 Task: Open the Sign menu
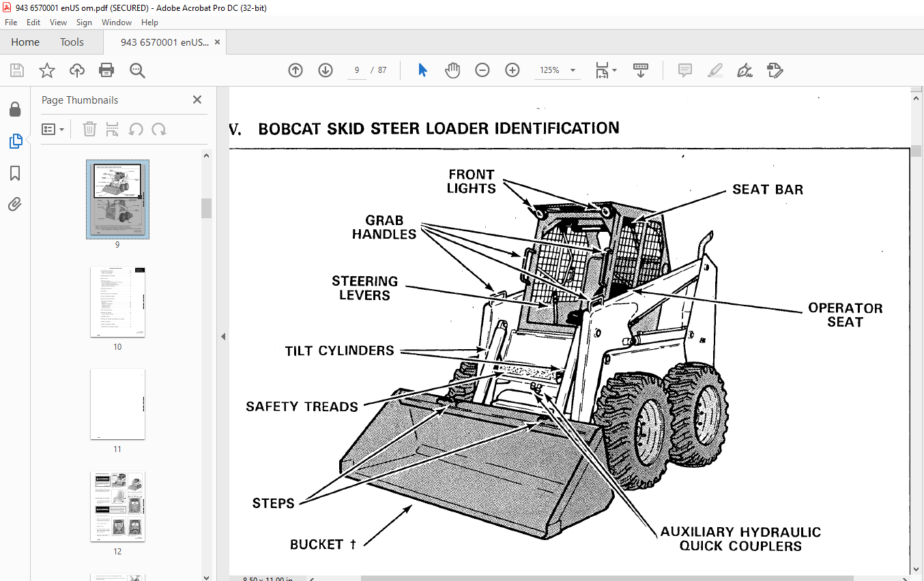tap(84, 23)
